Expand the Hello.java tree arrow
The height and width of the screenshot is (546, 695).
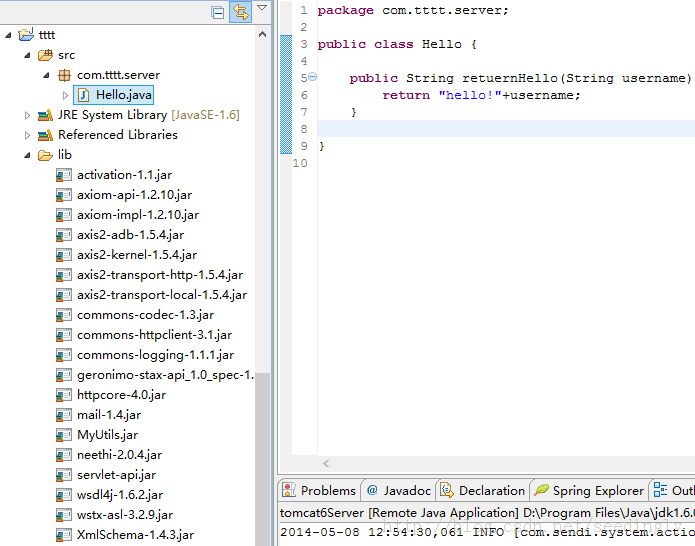[x=65, y=95]
